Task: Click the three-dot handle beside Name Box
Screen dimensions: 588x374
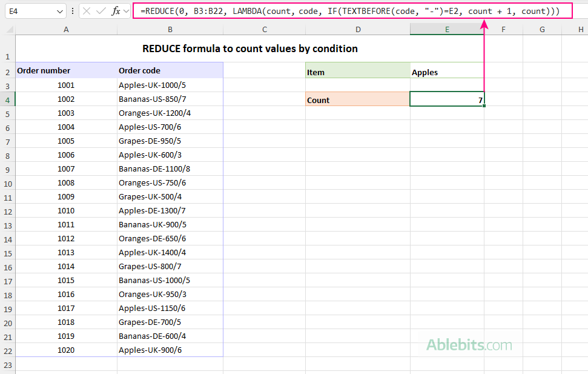Action: click(73, 12)
